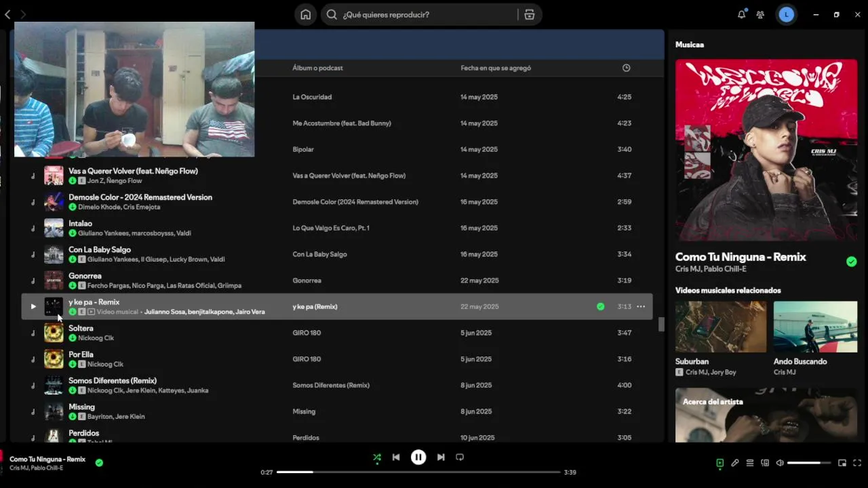Open connect to a device
The height and width of the screenshot is (488, 868).
pos(765,463)
